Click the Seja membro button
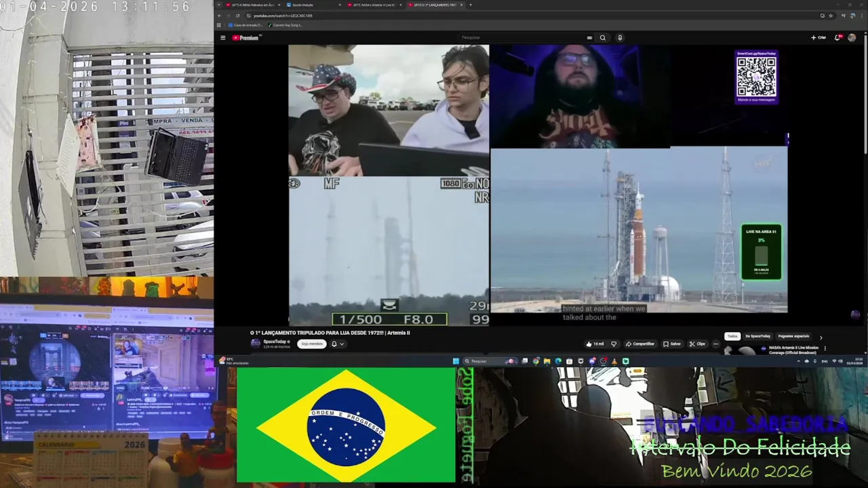Viewport: 868px width, 488px height. point(311,344)
